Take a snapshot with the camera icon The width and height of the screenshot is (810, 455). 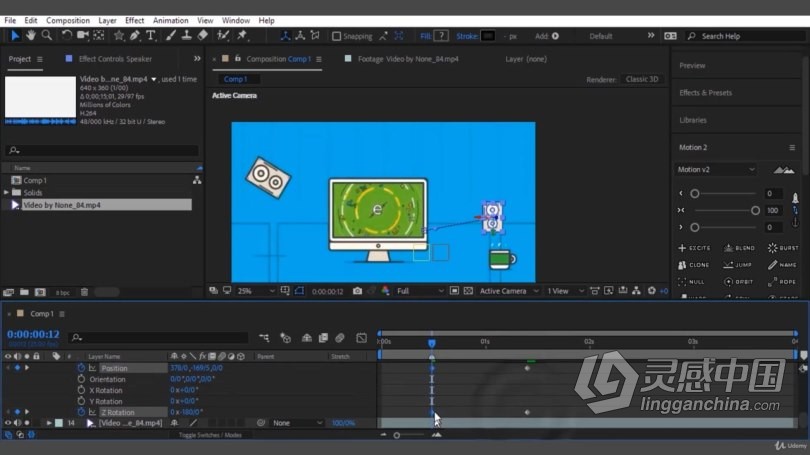357,291
